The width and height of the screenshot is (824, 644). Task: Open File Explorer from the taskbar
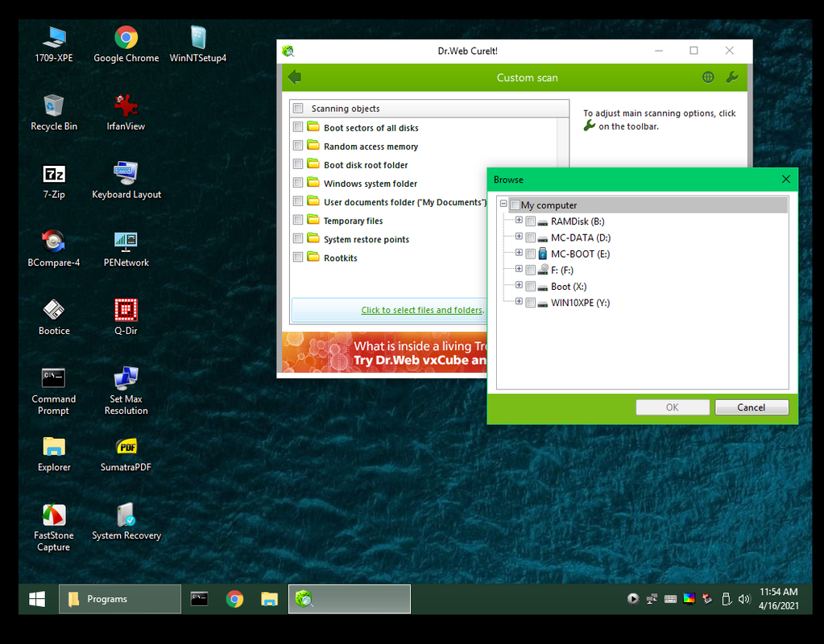point(270,599)
